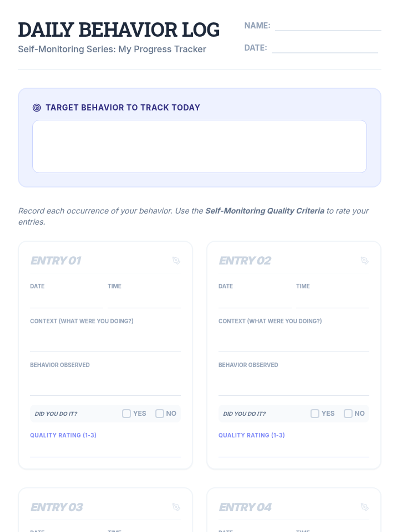Screen dimensions: 399x532
Task: Click the Date field in Entry 01
Action: coord(66,301)
